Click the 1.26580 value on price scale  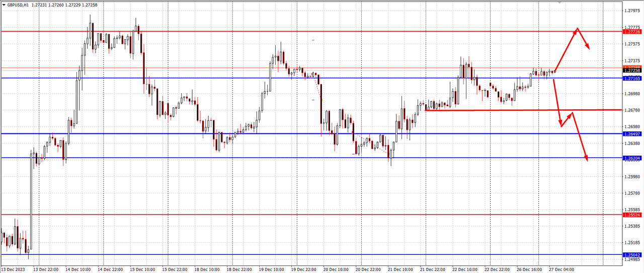tap(632, 126)
